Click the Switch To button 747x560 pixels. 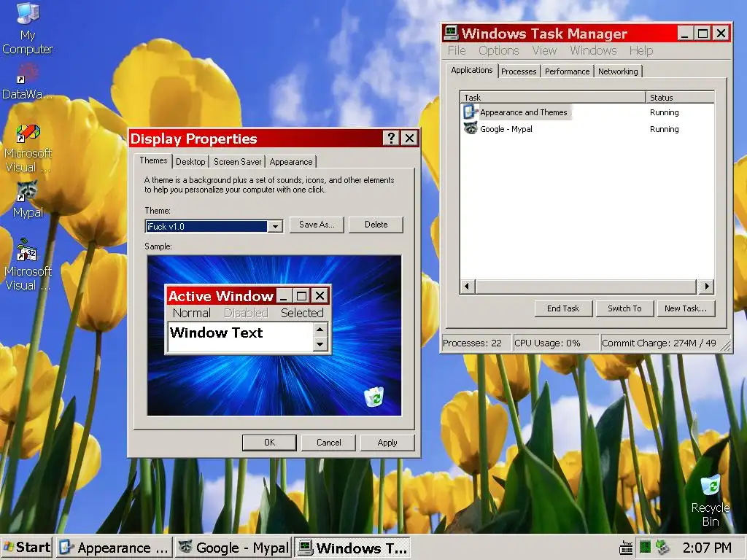[x=624, y=308]
